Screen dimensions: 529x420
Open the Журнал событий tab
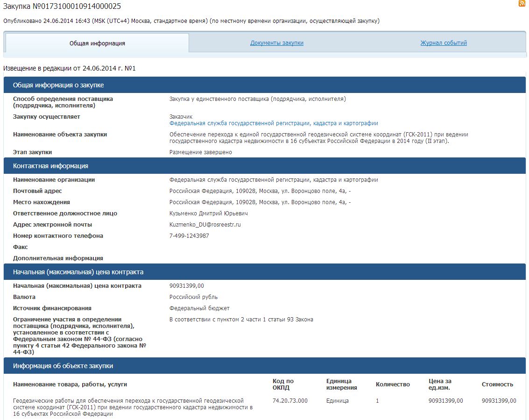coord(444,43)
